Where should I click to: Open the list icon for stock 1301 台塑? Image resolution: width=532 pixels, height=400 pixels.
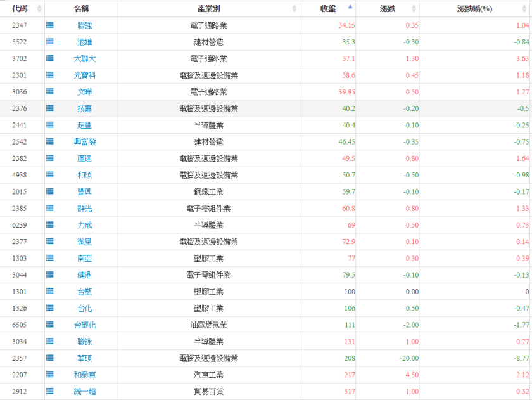(50, 292)
